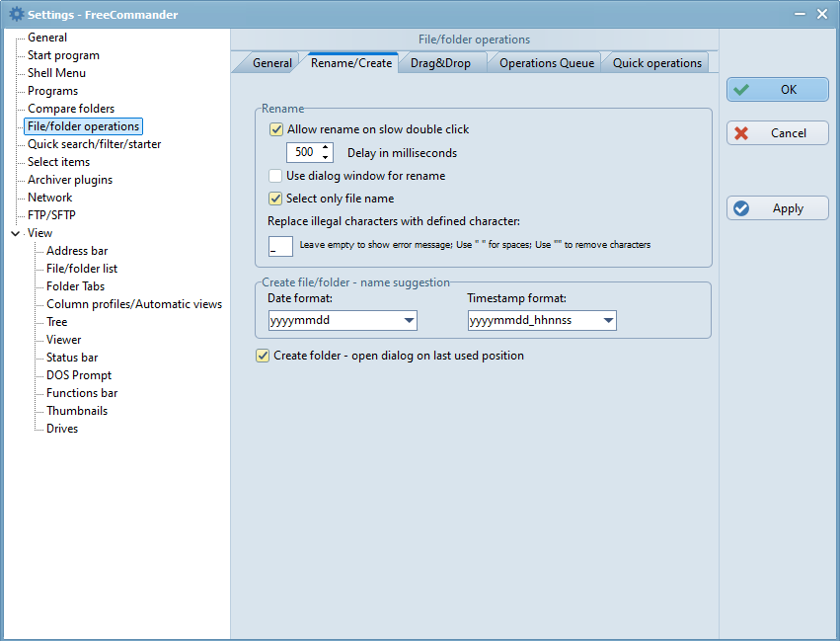
Task: Select the View tree item
Action: 39,233
